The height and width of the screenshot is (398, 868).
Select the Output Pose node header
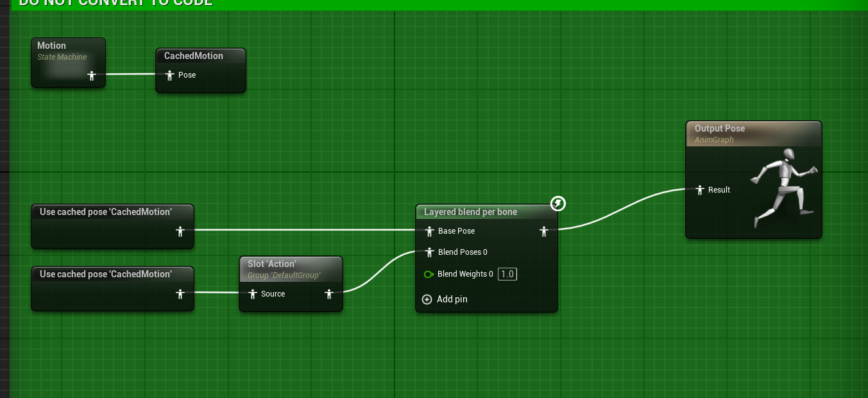pos(720,128)
